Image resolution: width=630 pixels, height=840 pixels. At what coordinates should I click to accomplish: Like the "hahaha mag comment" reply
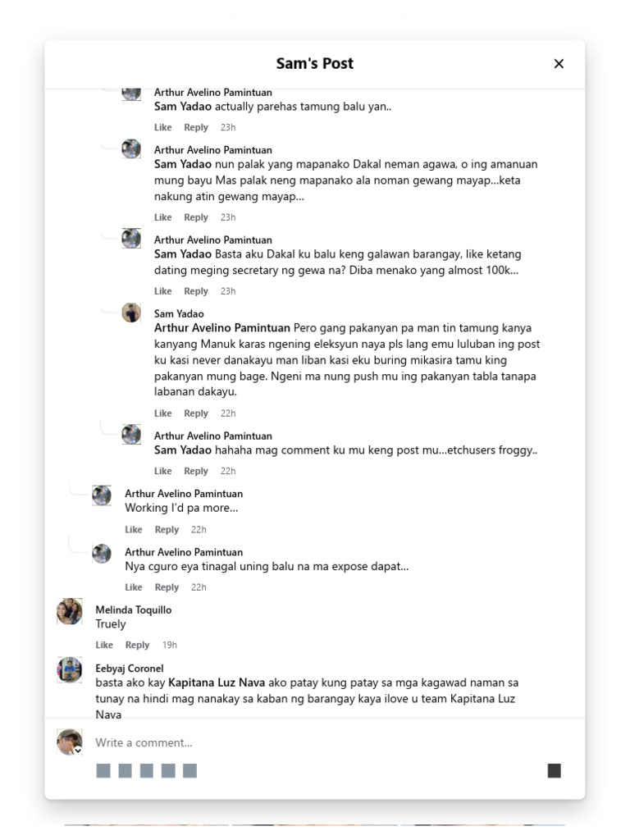[163, 471]
